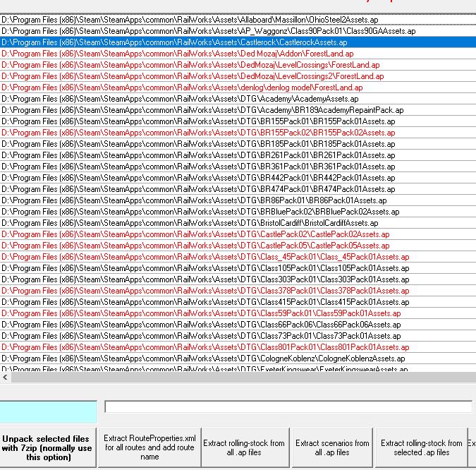Select the AcademyAssets.ap row

pos(238,99)
